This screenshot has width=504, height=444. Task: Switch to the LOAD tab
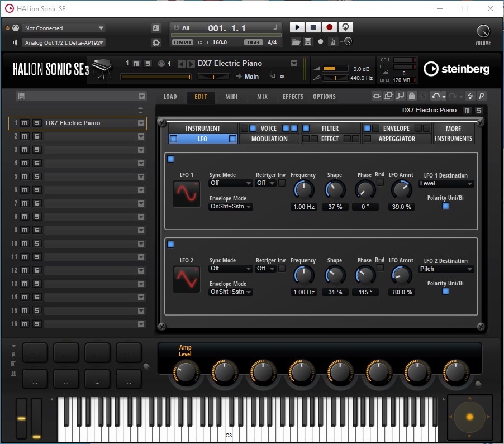(x=170, y=97)
